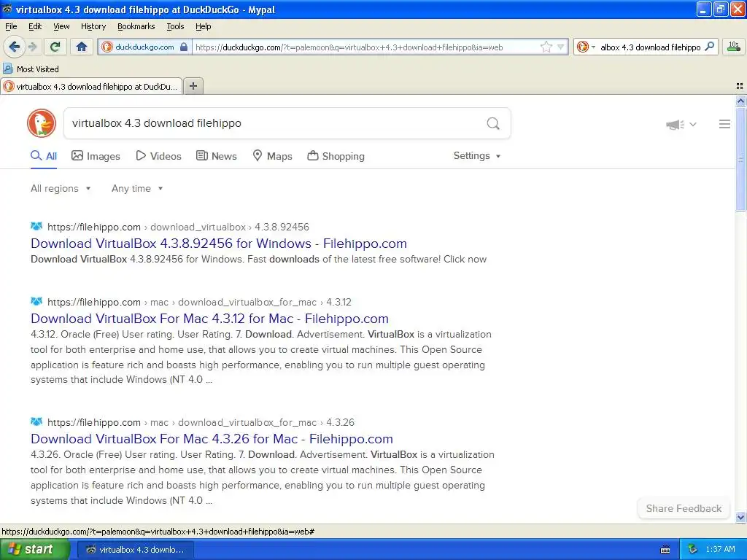Select the All results tab

[44, 156]
